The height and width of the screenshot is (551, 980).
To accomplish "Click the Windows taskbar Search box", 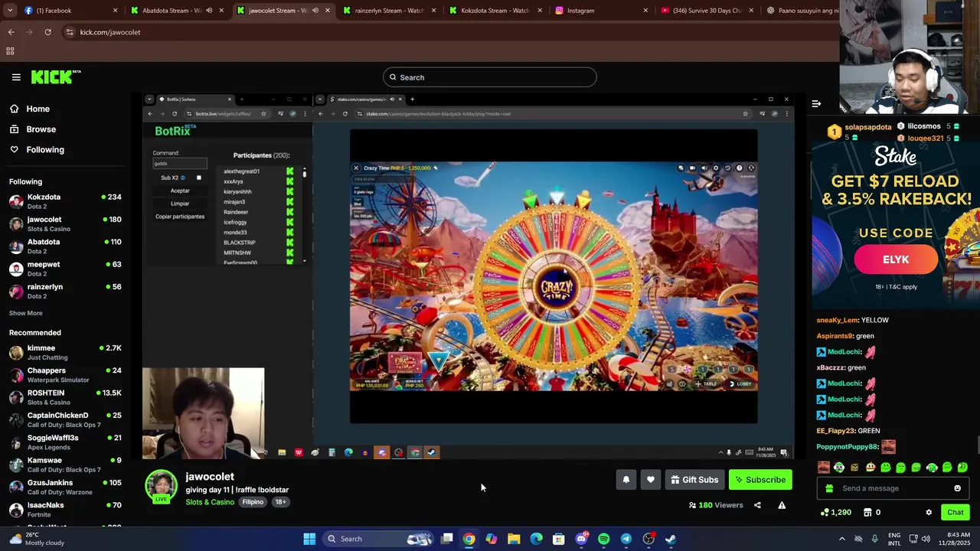I will tap(379, 539).
